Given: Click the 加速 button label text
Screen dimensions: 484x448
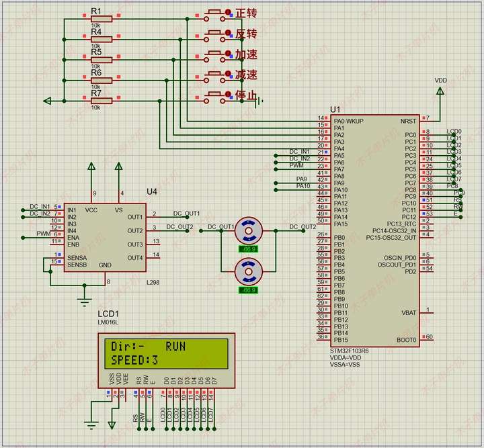Looking at the screenshot, I should point(246,54).
